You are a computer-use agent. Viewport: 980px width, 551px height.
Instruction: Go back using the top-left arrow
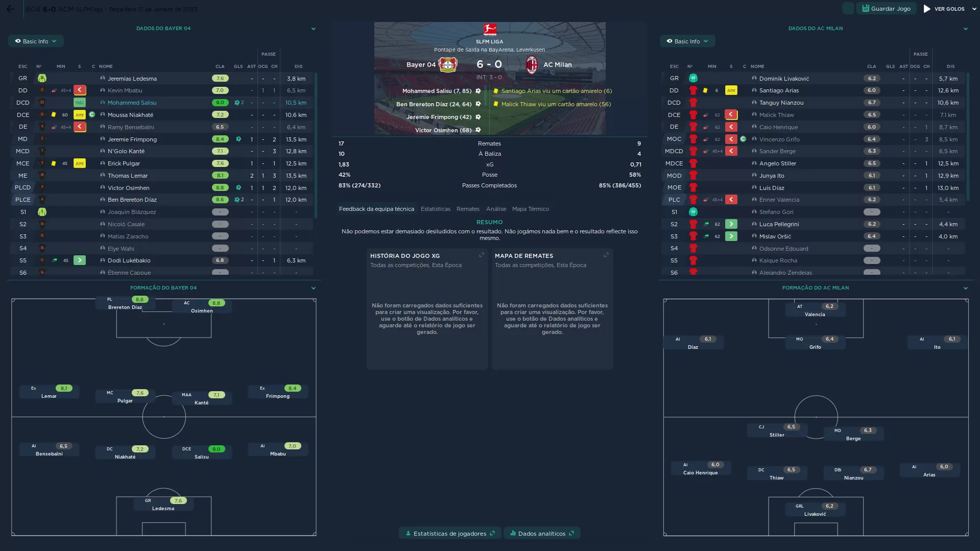[x=10, y=9]
